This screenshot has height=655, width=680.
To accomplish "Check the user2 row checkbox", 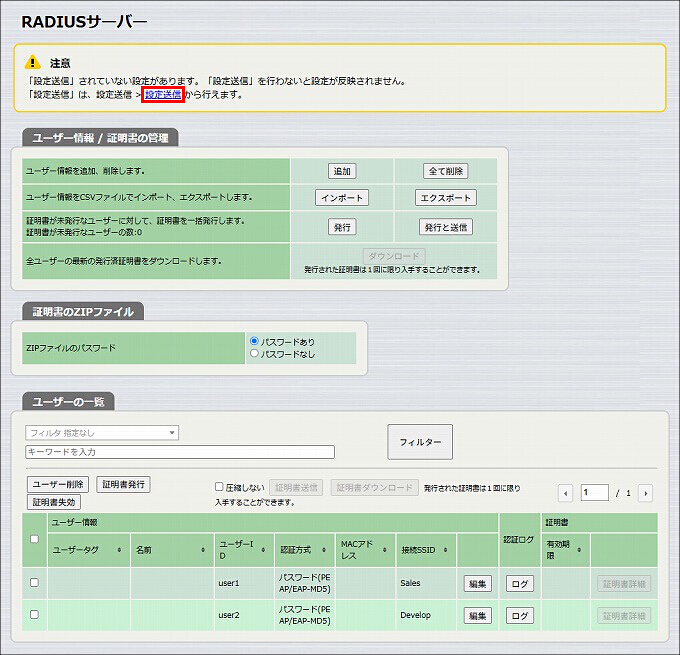I will pos(34,615).
